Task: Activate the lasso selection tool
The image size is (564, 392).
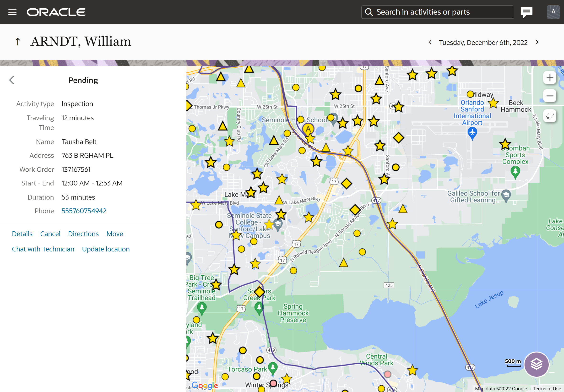Action: point(549,116)
